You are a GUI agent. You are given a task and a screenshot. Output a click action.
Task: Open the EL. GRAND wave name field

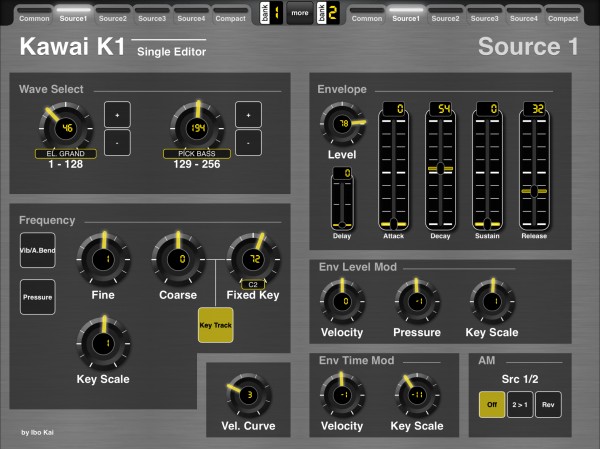coord(66,153)
